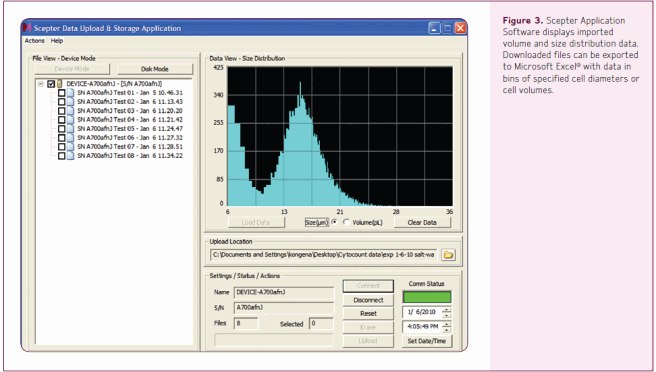
Task: Click the Connect button
Action: coord(368,286)
